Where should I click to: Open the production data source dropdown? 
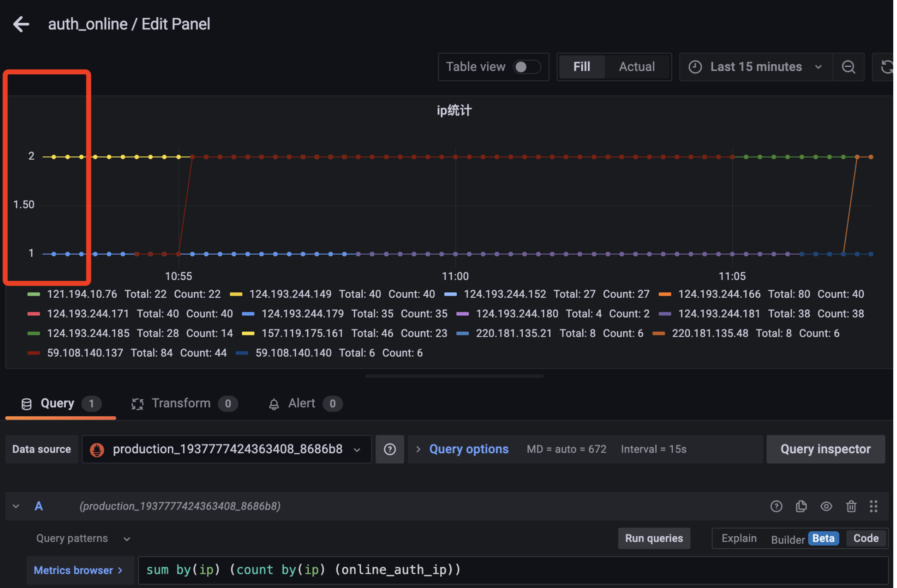227,449
